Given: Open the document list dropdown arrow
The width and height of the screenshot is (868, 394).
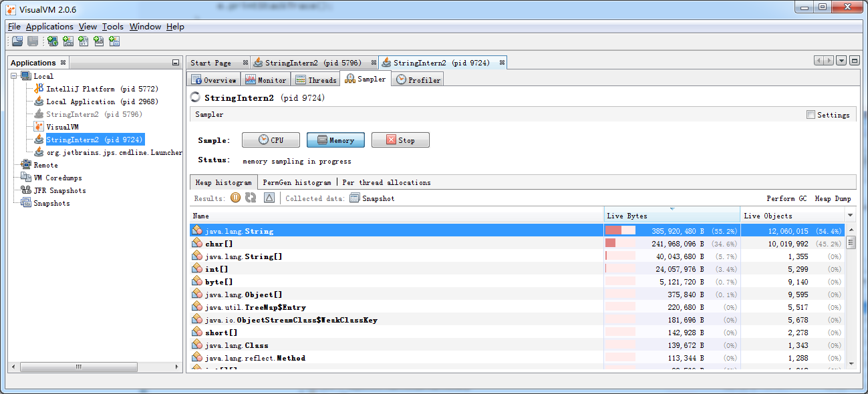Looking at the screenshot, I should (x=841, y=61).
